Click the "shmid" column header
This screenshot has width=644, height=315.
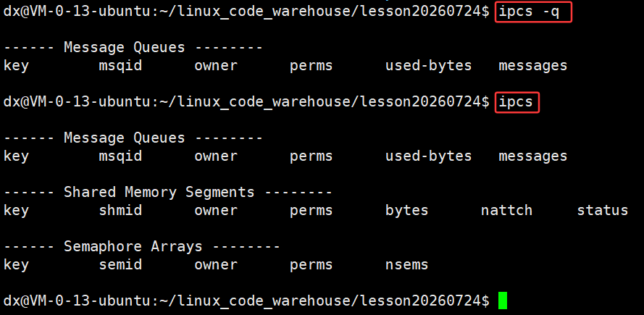coord(120,210)
